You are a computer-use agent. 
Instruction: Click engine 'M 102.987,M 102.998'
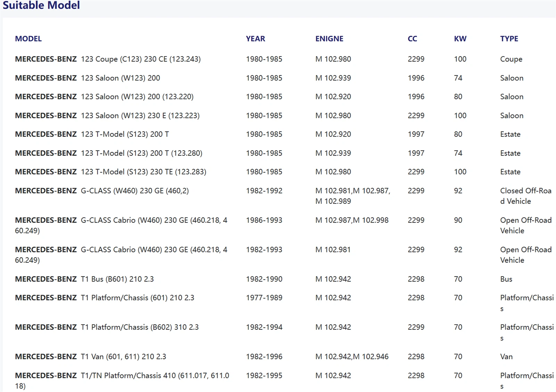352,220
